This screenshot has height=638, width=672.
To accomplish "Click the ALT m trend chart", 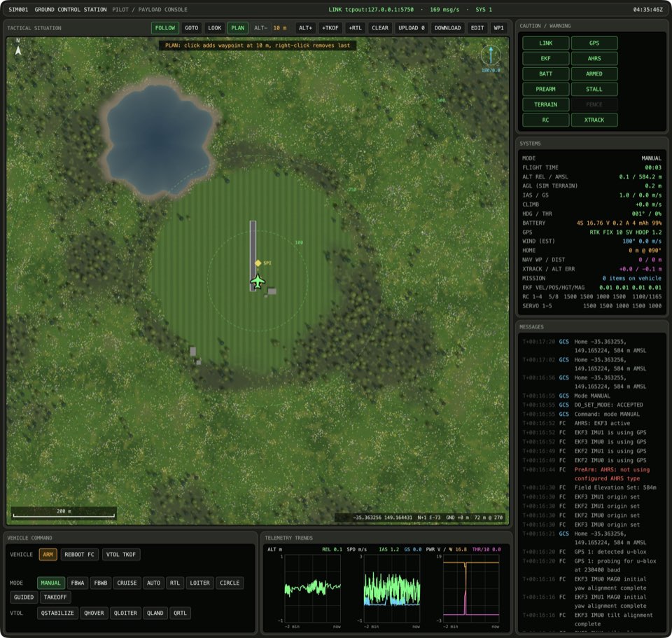I will pos(312,589).
